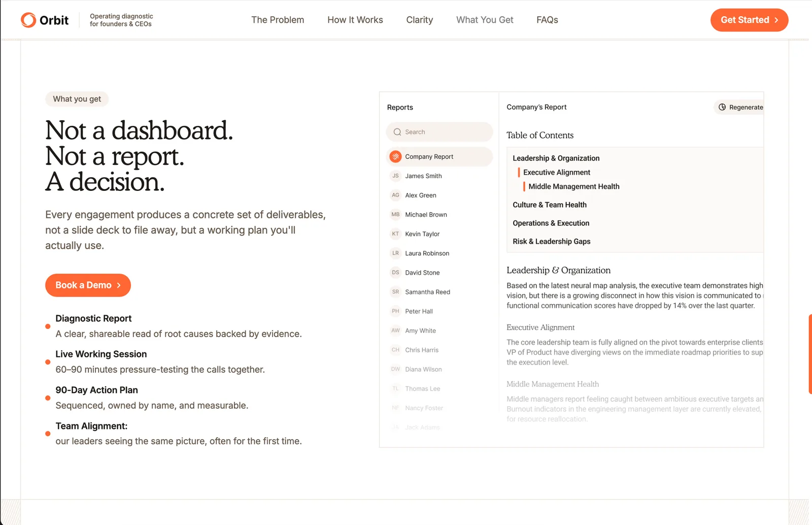Screen dimensions: 812x525
Task: Click the Book a Demo button
Action: 88,285
